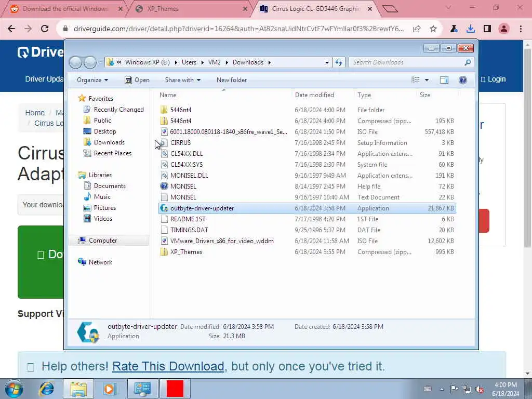Show hidden tray icons arrow
The image size is (532, 399).
click(x=442, y=389)
